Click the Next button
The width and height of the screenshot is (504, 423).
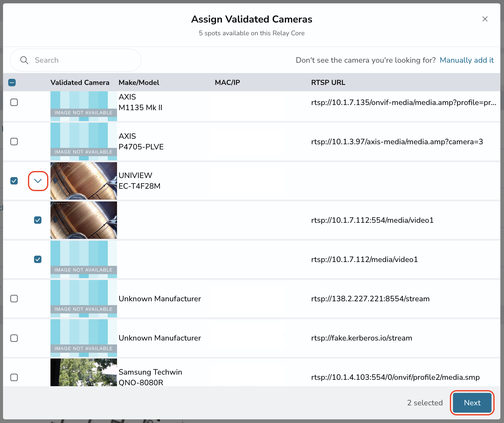(x=472, y=403)
